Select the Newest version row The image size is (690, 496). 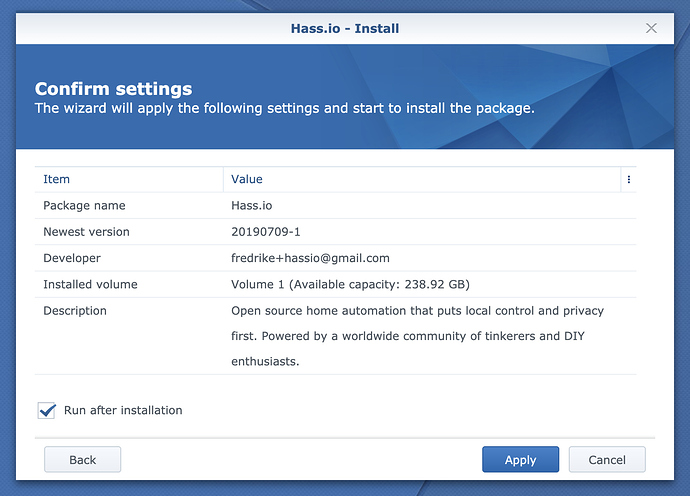(335, 232)
